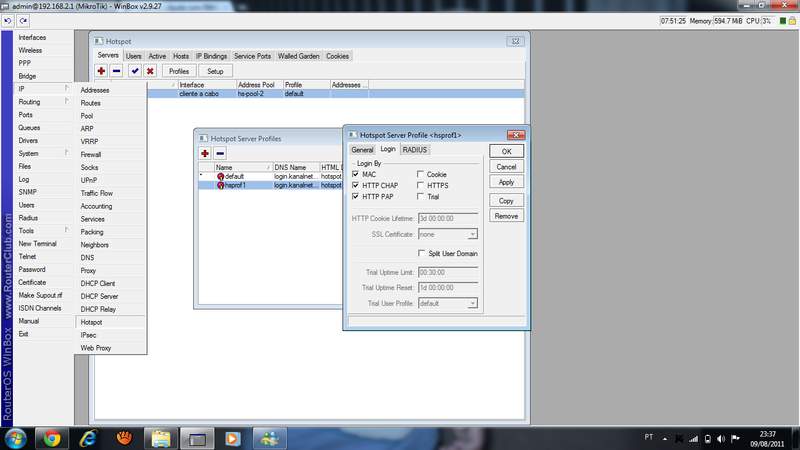Check the Split User Domain option
The width and height of the screenshot is (800, 450).
click(x=421, y=253)
